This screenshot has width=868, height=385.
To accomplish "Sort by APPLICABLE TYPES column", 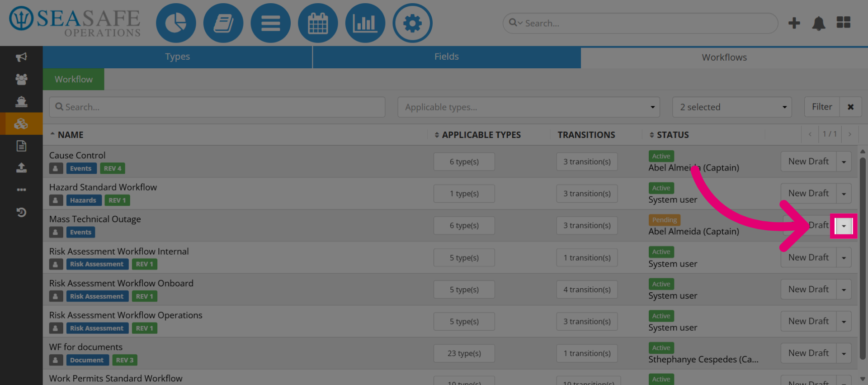I will (x=477, y=135).
